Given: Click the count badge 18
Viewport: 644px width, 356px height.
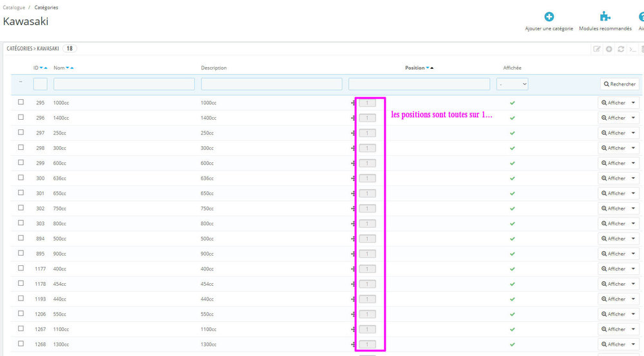Looking at the screenshot, I should [x=70, y=48].
